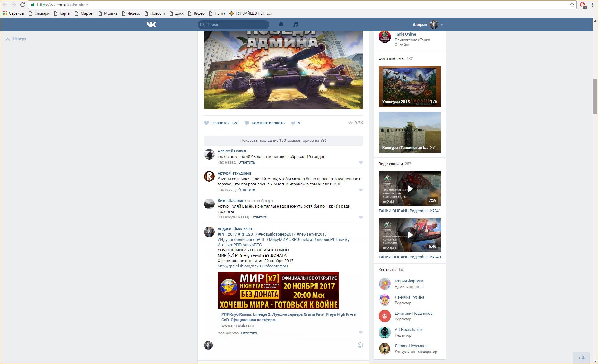
Task: Open the Почта bookmark
Action: click(x=217, y=13)
